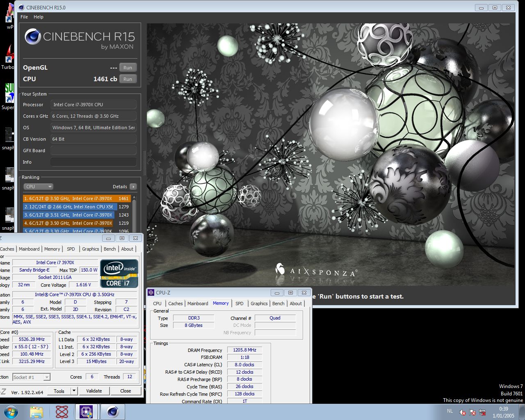Switch to the CPU-Z taskbar button
525x420 pixels.
(x=86, y=412)
